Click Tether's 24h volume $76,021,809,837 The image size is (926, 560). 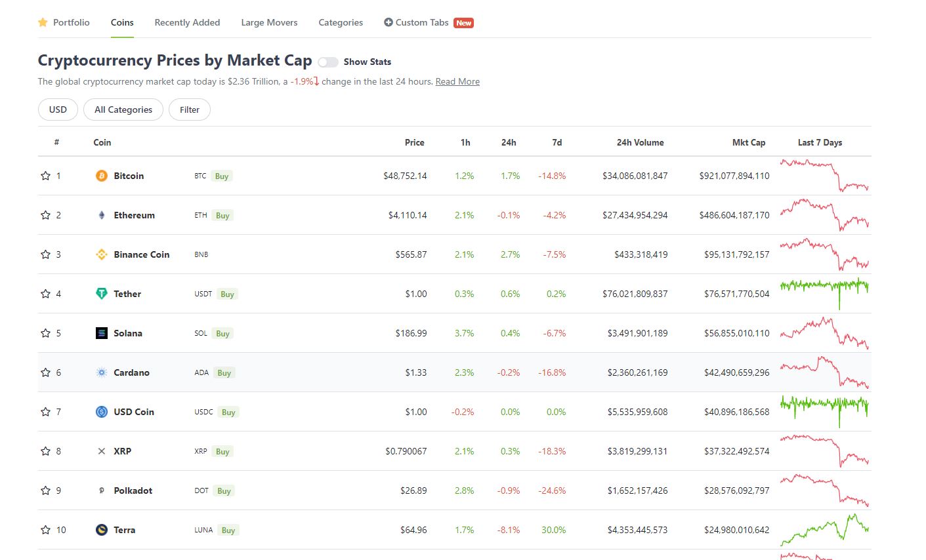(635, 294)
